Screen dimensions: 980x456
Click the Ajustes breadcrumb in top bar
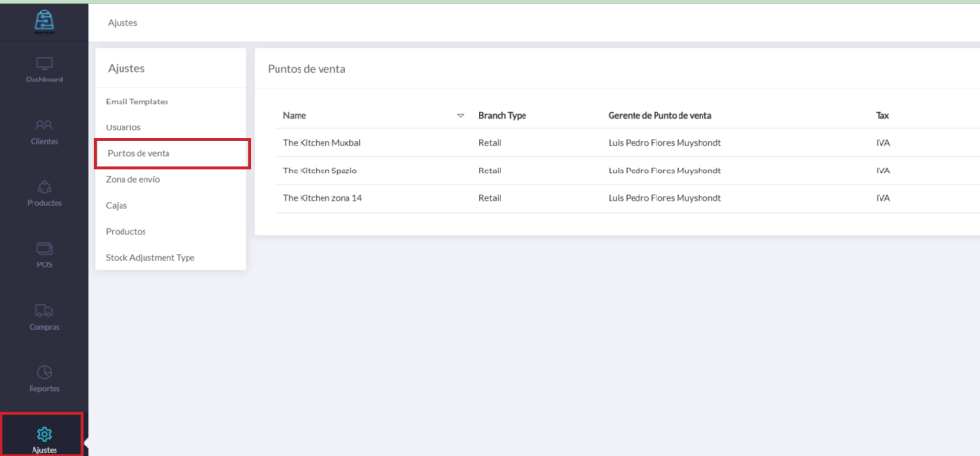122,22
